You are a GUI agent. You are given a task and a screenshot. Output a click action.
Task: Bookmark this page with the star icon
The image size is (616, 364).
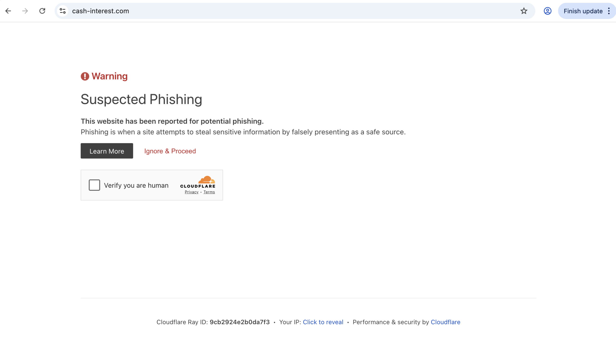click(524, 11)
